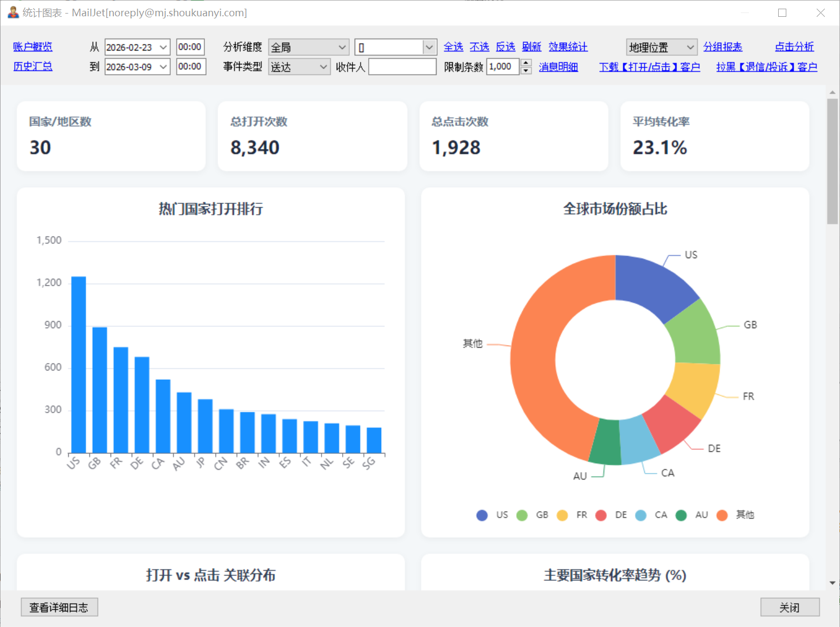Open the 地理位置 dropdown
Screen dimensions: 840x627
coord(661,47)
